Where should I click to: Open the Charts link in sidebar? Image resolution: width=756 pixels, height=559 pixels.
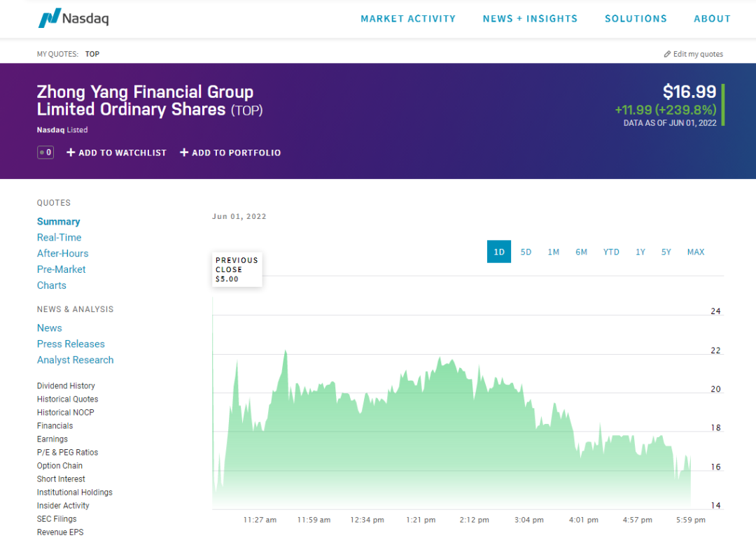click(x=52, y=285)
